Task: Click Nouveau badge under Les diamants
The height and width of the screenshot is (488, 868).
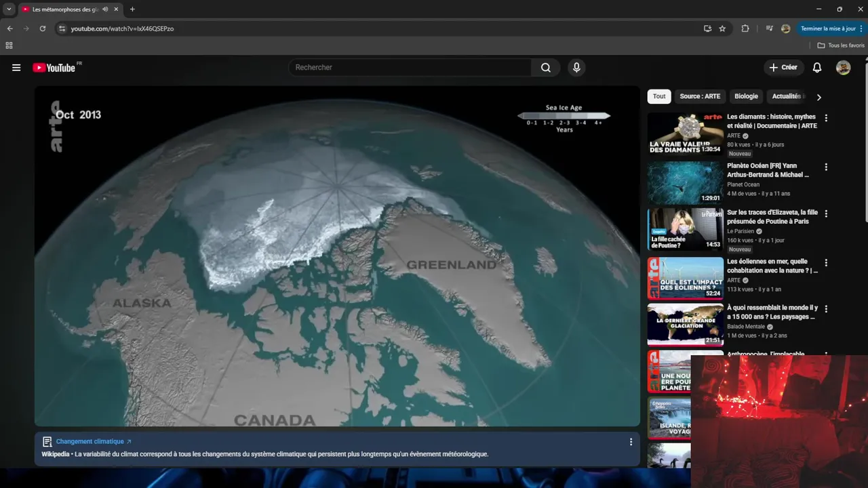Action: tap(740, 154)
